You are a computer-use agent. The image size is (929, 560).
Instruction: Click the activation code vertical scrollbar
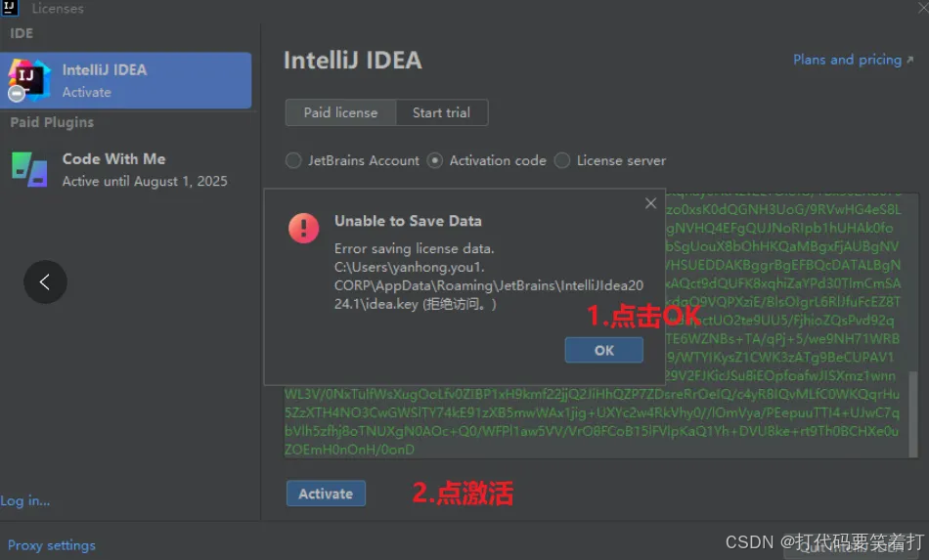point(913,414)
